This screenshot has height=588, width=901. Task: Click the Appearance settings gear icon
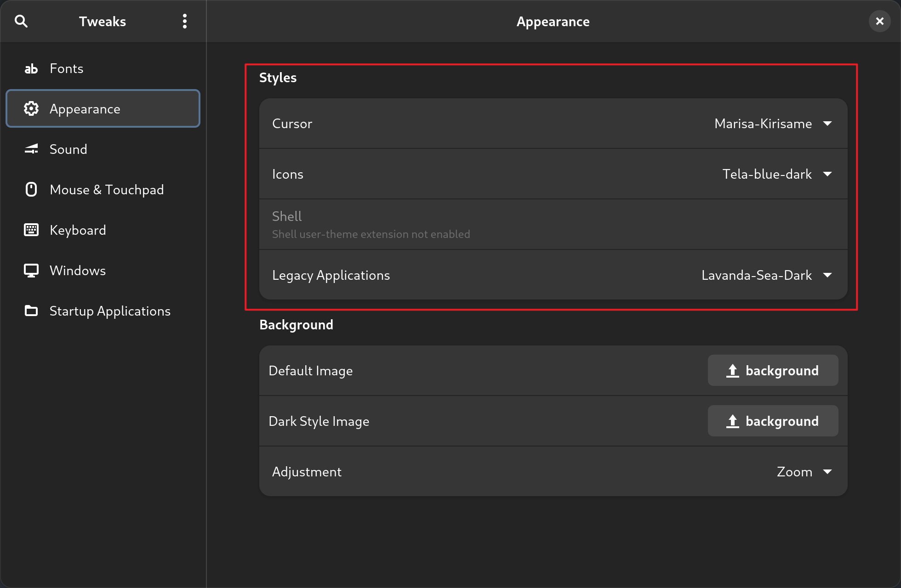(x=30, y=109)
